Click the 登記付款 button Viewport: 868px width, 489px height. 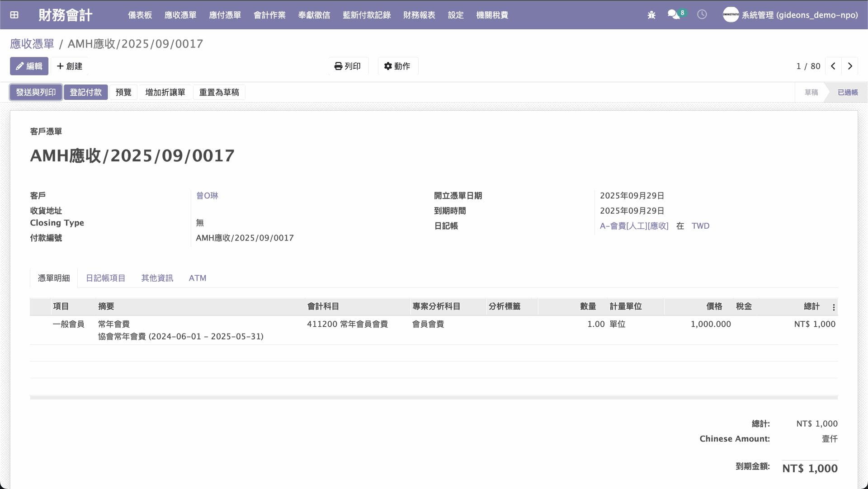click(x=86, y=92)
